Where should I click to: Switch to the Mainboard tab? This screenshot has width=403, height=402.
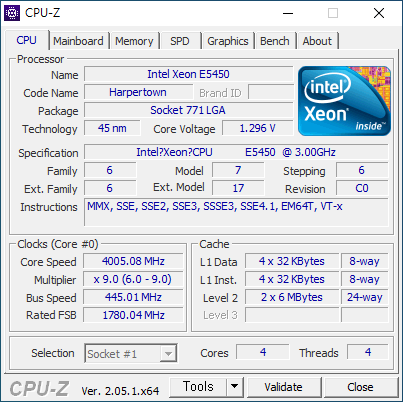pos(78,41)
